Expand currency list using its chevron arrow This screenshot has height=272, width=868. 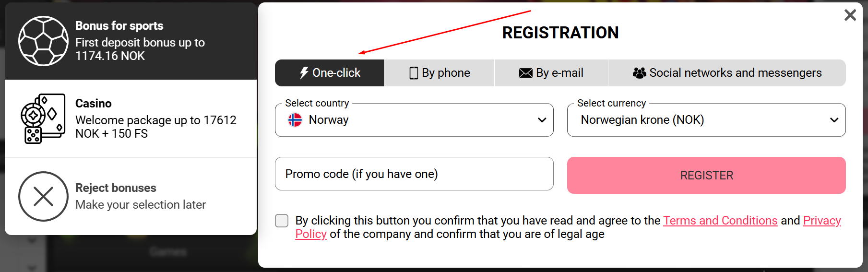click(x=834, y=120)
